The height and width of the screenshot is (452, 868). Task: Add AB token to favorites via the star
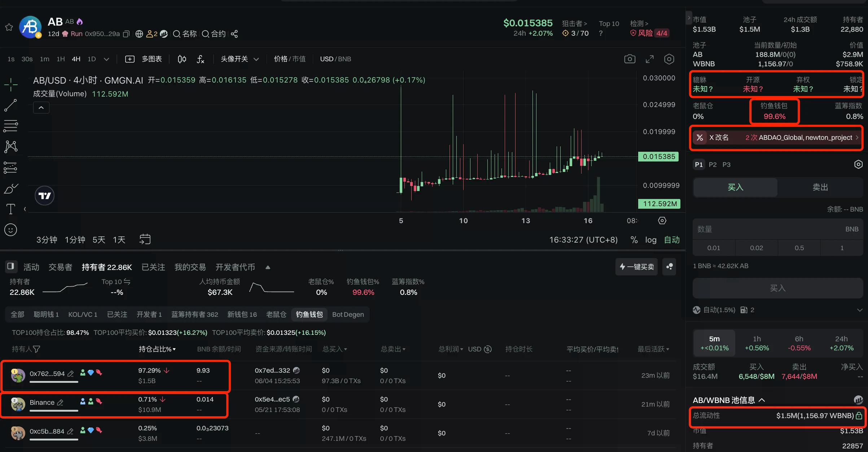pyautogui.click(x=9, y=27)
